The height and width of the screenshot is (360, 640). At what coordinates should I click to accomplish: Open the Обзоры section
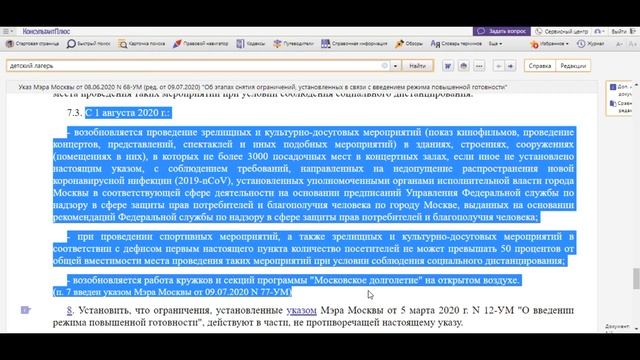click(409, 44)
